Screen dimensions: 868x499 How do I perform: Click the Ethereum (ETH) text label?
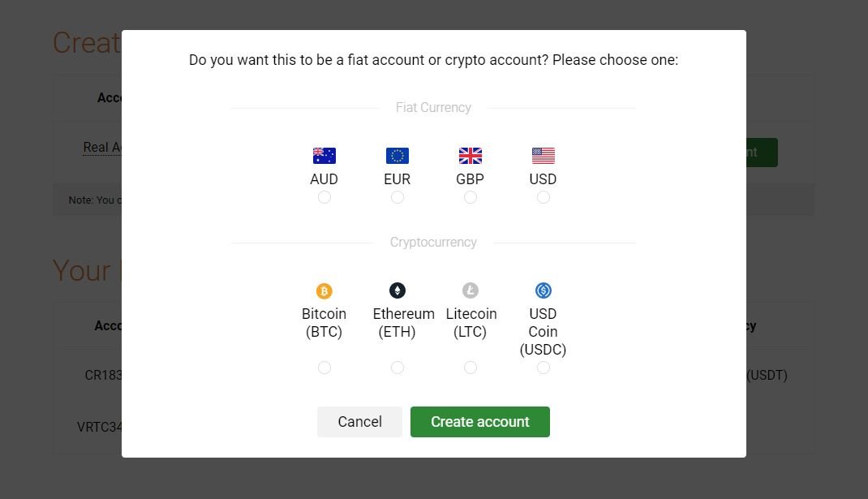pyautogui.click(x=403, y=323)
